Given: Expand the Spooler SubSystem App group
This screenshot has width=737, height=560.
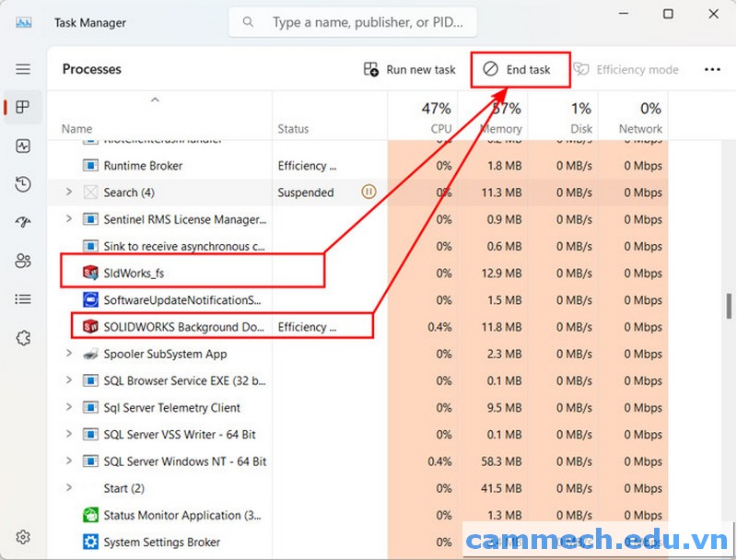Looking at the screenshot, I should pyautogui.click(x=69, y=354).
